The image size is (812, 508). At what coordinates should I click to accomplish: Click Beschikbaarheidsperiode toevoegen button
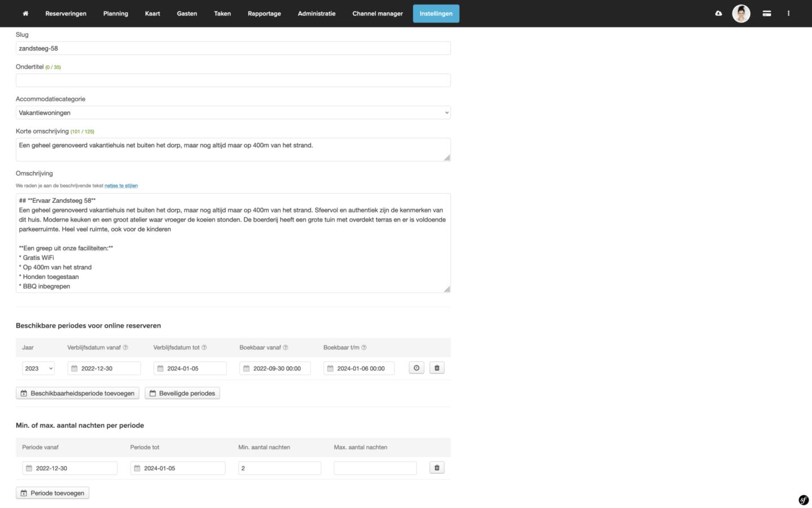[77, 394]
